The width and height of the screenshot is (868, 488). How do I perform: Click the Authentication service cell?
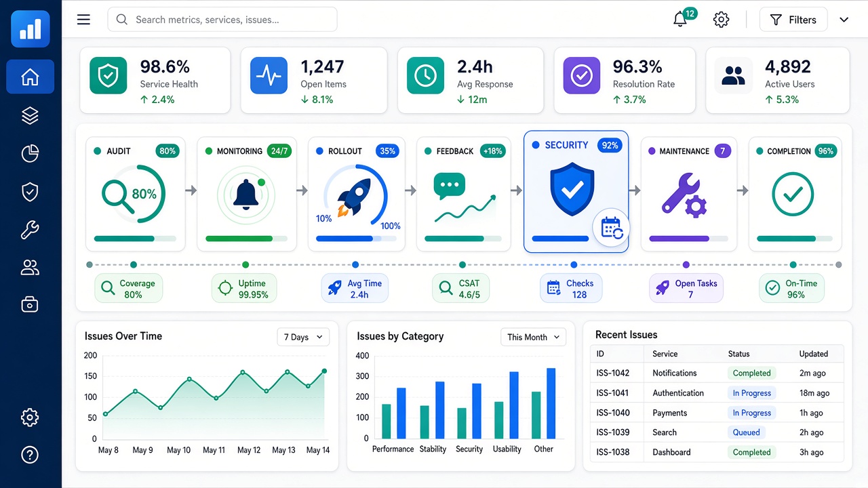(x=678, y=393)
